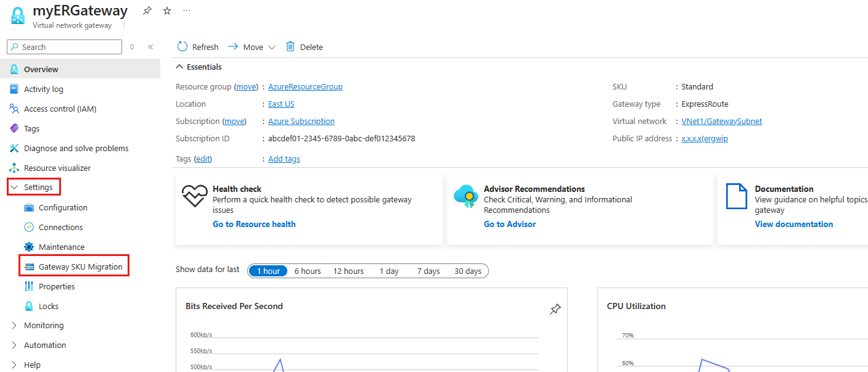
Task: Open the East US location link
Action: click(281, 104)
